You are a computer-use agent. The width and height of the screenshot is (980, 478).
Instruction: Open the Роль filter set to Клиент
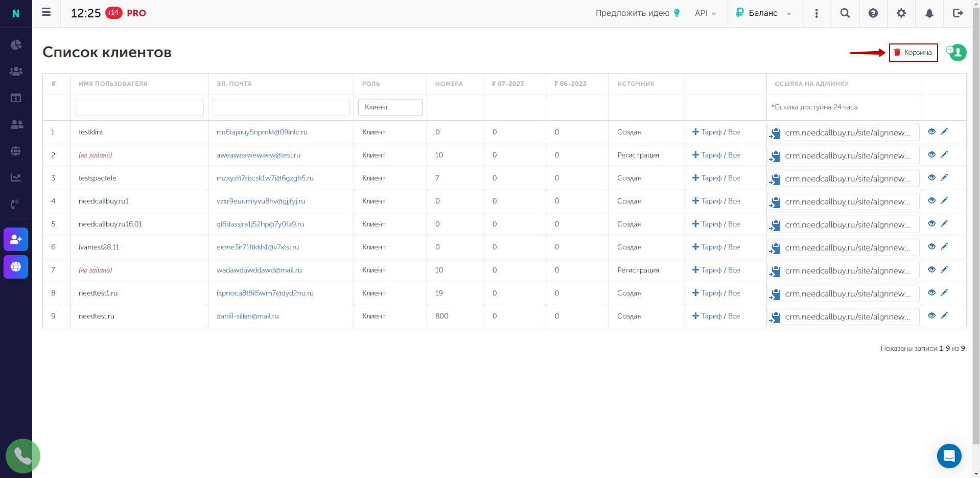tap(390, 107)
